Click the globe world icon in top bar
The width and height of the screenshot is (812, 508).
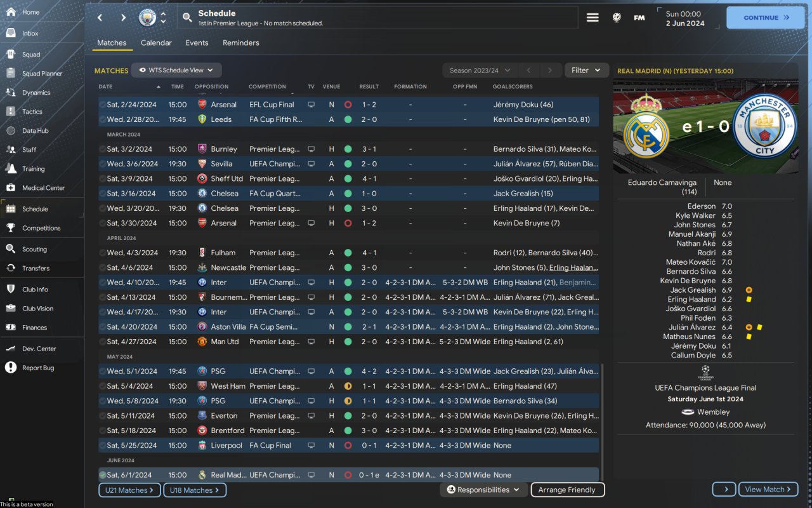tap(617, 18)
